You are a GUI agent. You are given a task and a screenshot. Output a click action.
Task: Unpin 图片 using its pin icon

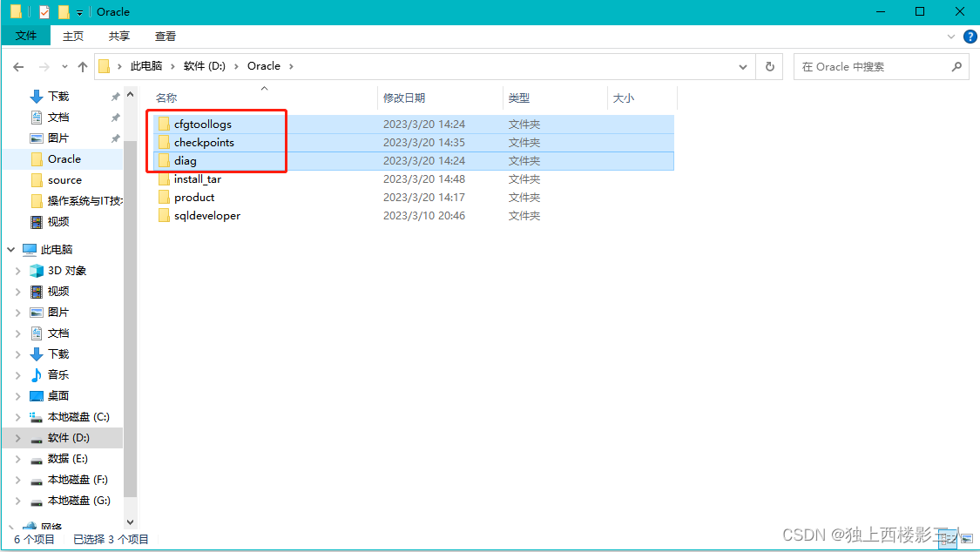pyautogui.click(x=115, y=138)
